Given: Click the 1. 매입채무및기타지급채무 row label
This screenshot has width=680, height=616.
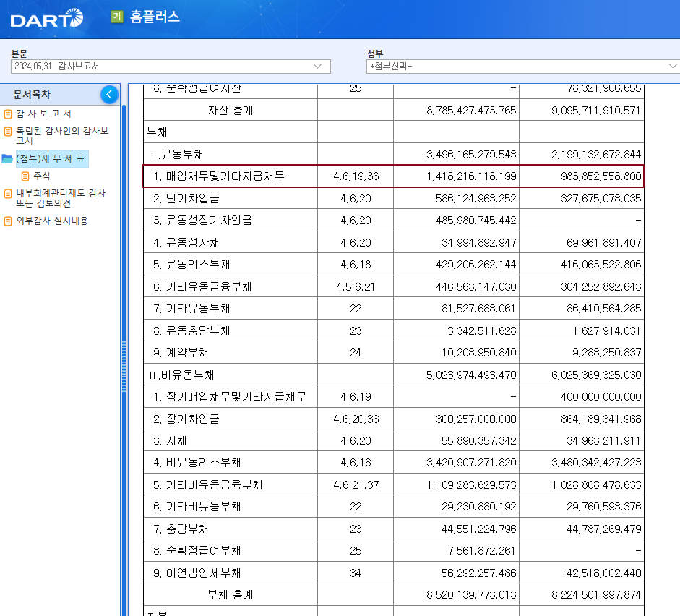Looking at the screenshot, I should 219,176.
